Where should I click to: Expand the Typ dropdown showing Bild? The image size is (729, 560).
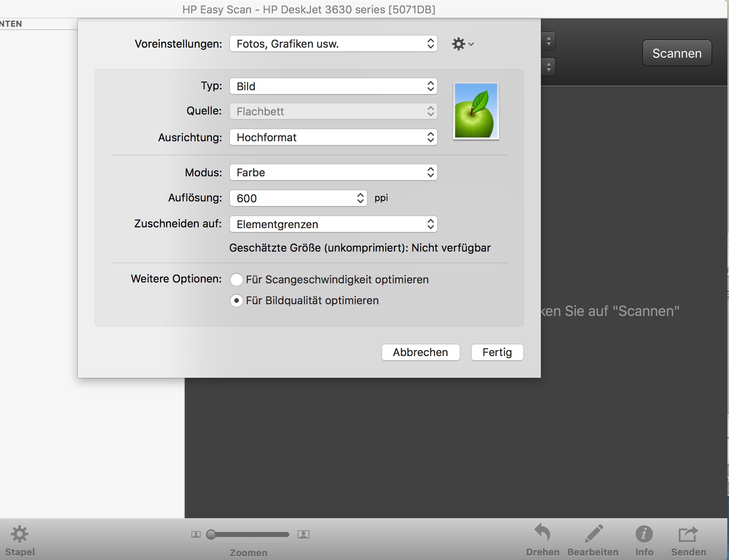[333, 87]
